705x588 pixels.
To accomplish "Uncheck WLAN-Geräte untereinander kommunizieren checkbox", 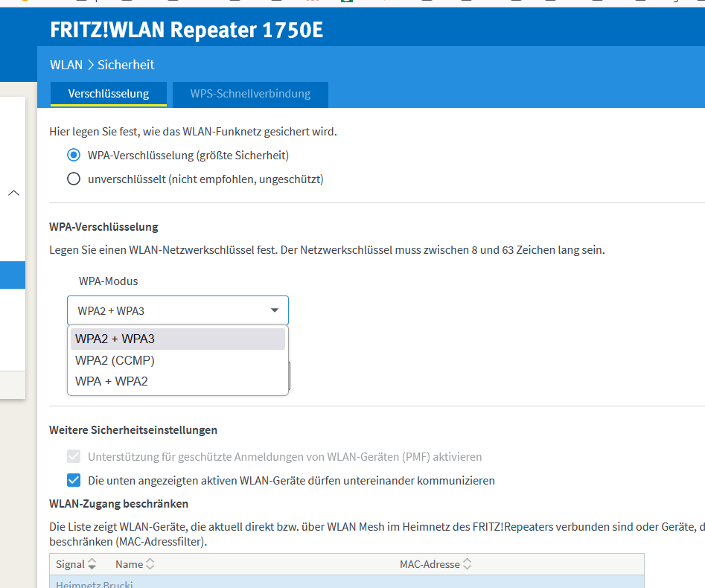I will click(74, 480).
